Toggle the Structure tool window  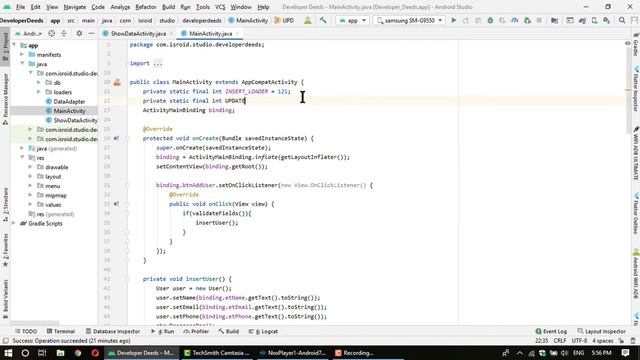[x=5, y=204]
